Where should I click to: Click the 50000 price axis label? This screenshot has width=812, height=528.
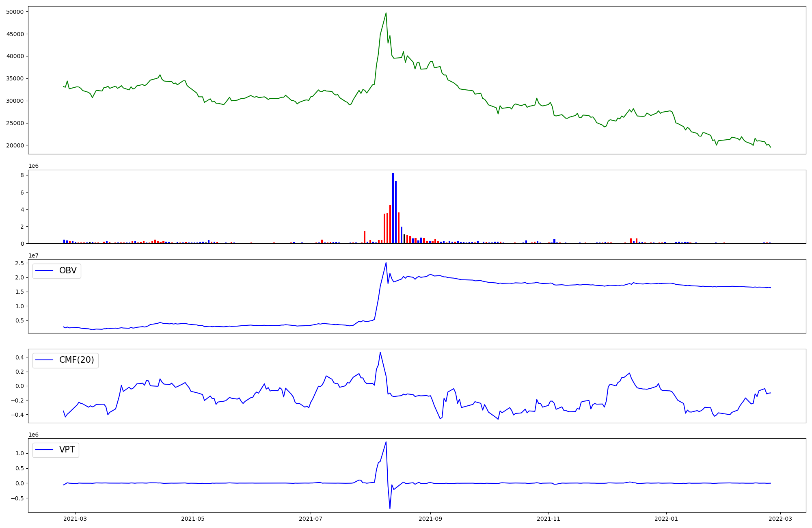(x=15, y=12)
